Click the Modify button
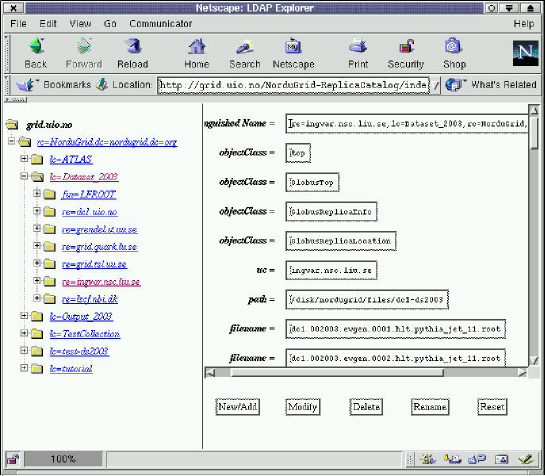This screenshot has height=476, width=545. click(302, 407)
